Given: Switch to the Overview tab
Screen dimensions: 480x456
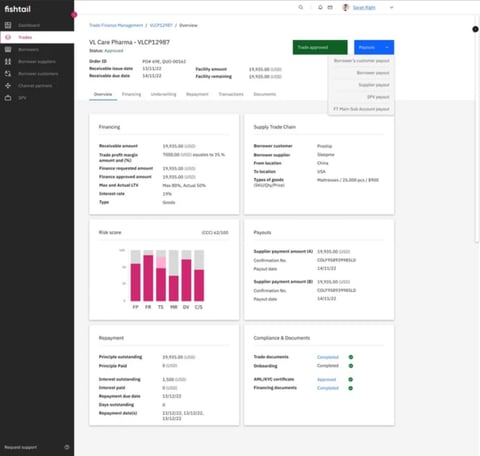Looking at the screenshot, I should point(103,94).
